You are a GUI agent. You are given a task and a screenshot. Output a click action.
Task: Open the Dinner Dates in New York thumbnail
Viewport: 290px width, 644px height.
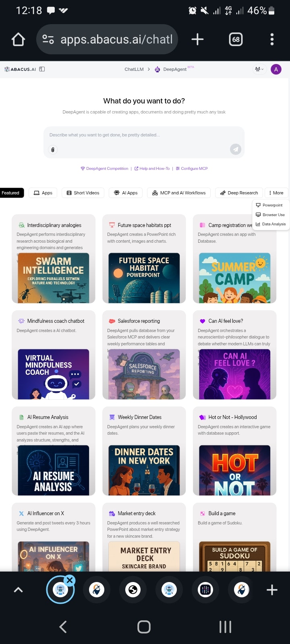(x=144, y=470)
